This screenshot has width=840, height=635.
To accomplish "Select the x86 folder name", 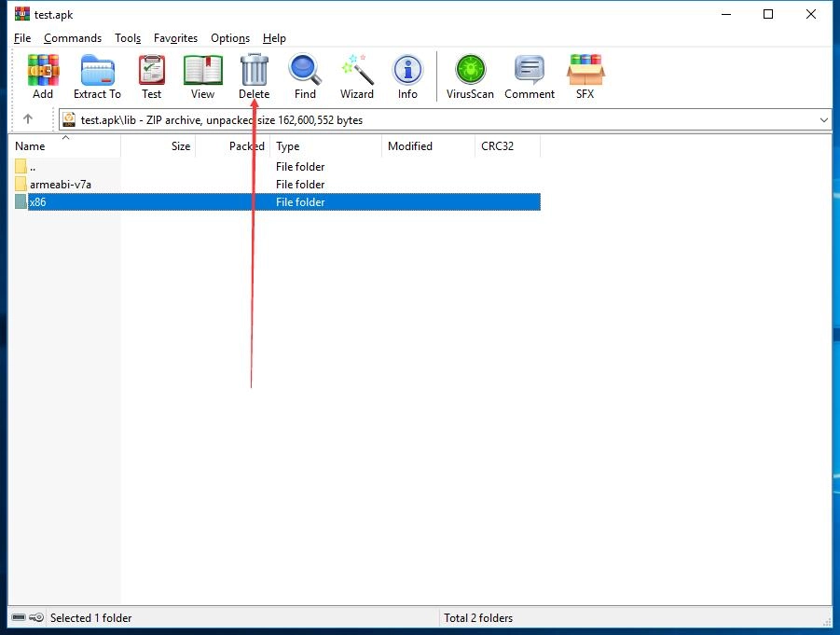I will [x=37, y=202].
